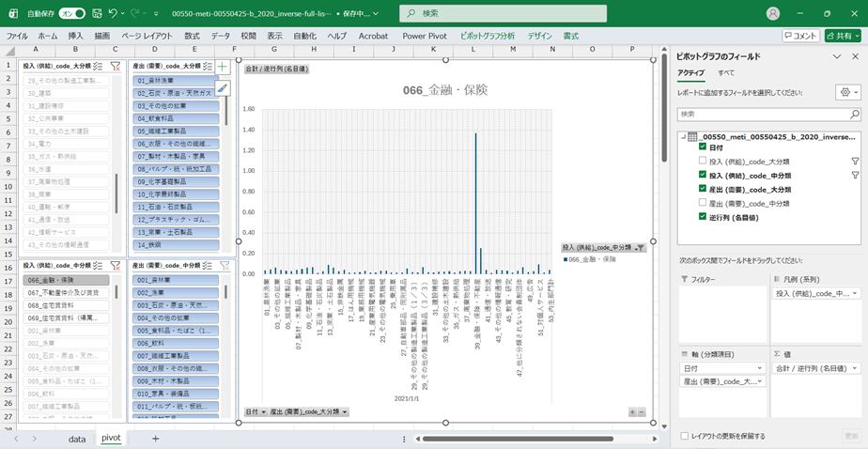Check the 産出 (需要)_code_中分類 field checkbox
Image resolution: width=868 pixels, height=449 pixels.
[703, 203]
